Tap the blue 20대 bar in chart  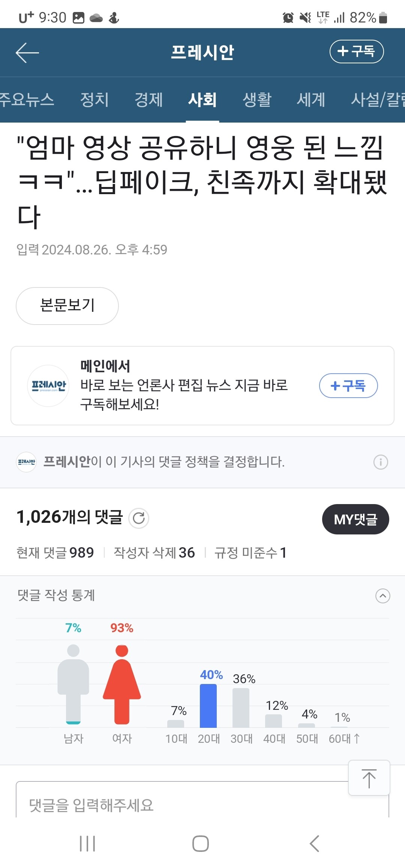(208, 705)
